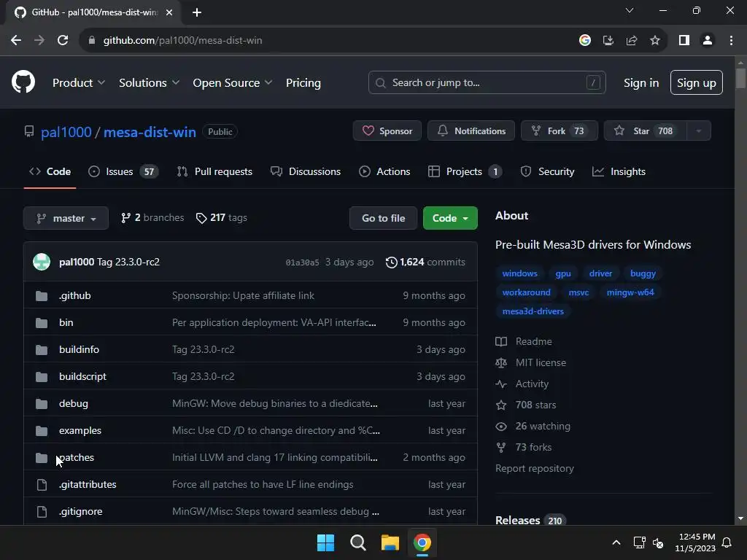Open the Actions tab
The height and width of the screenshot is (560, 747).
click(x=384, y=171)
